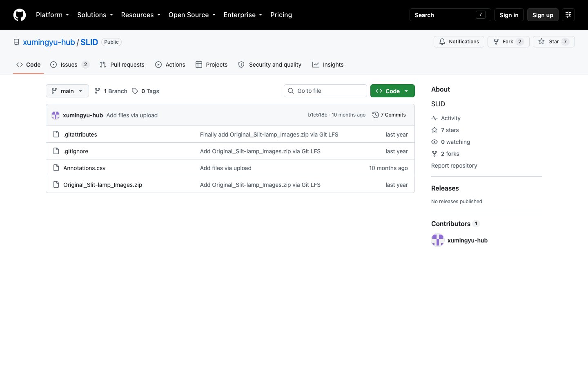Open the Original_Slit-lamp_Images.zip file
588x368 pixels.
103,185
